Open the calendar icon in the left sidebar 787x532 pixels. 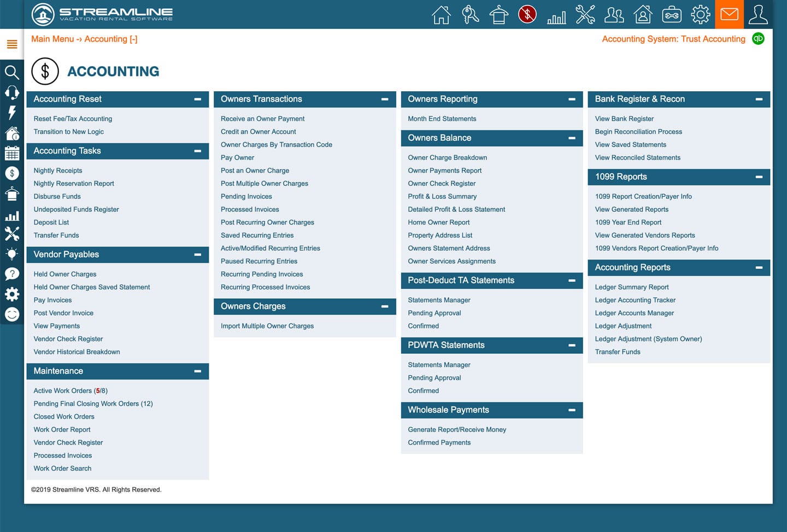[x=11, y=153]
